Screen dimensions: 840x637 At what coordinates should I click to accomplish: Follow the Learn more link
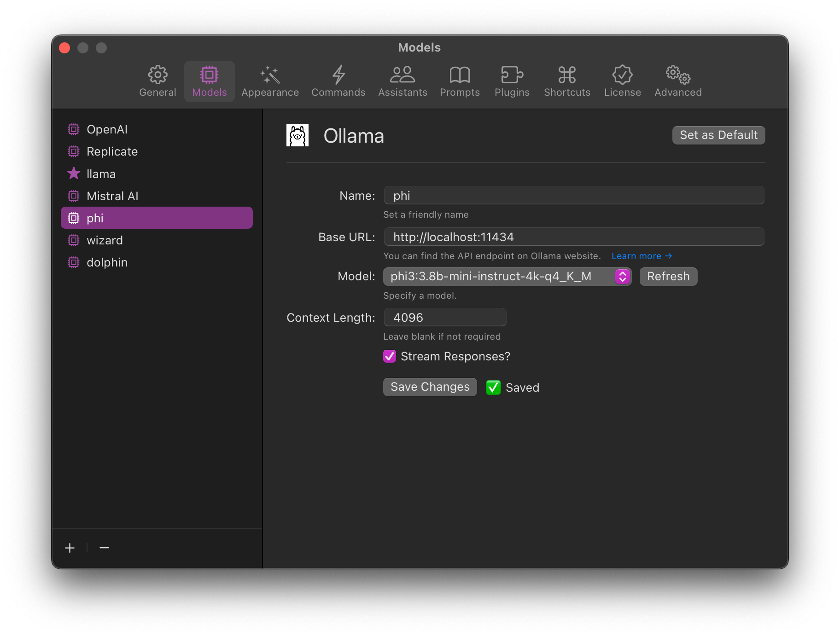click(x=642, y=256)
